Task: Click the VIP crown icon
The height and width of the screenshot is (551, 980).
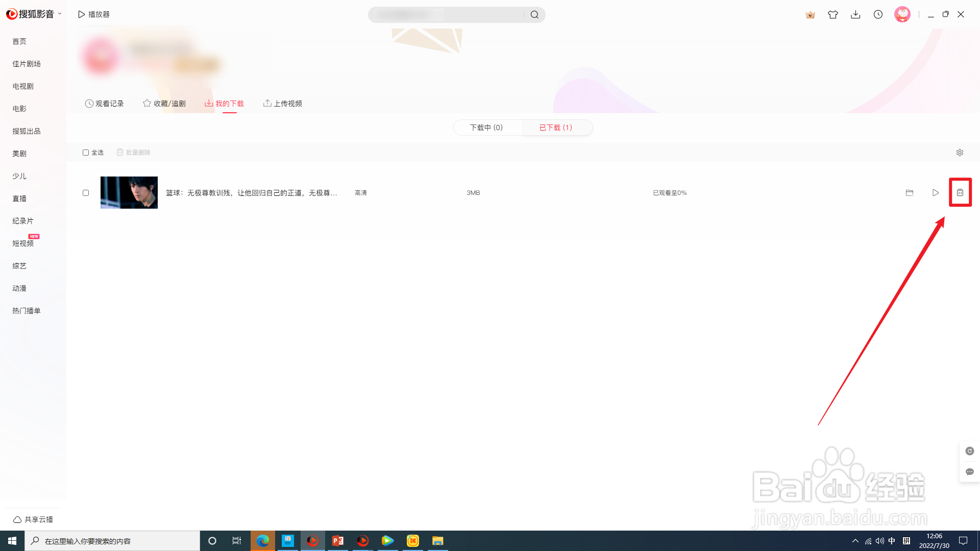Action: (810, 15)
